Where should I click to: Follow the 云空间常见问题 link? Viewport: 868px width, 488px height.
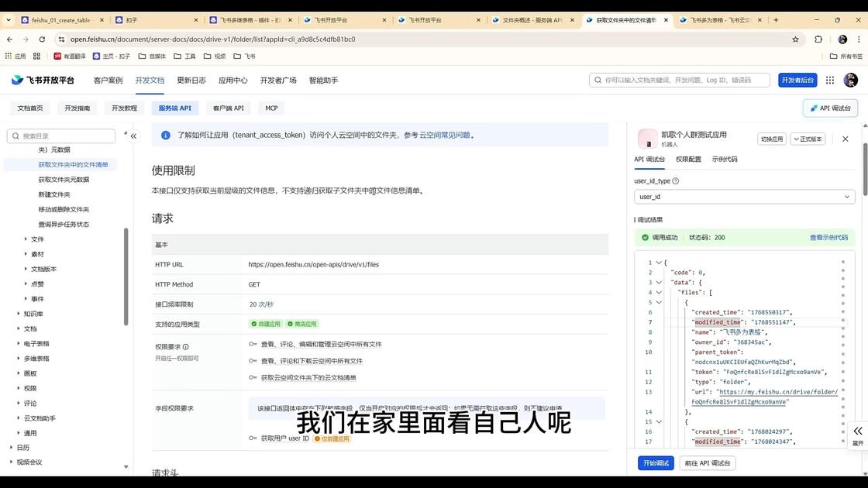445,135
